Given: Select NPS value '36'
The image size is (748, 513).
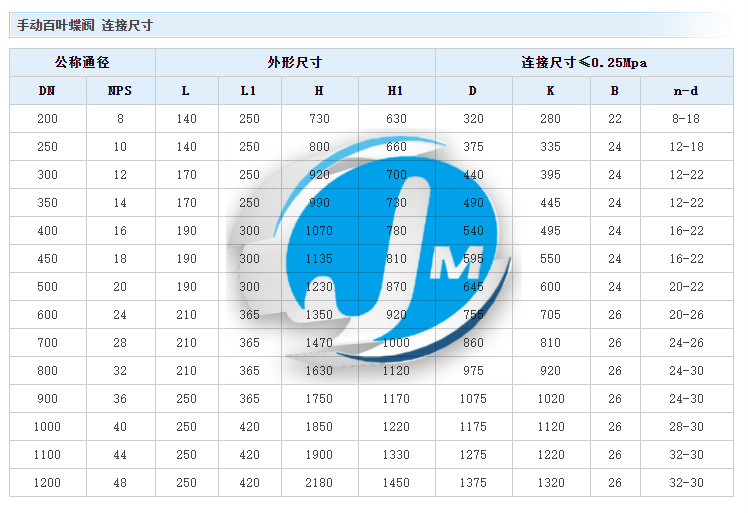Looking at the screenshot, I should (x=120, y=399).
